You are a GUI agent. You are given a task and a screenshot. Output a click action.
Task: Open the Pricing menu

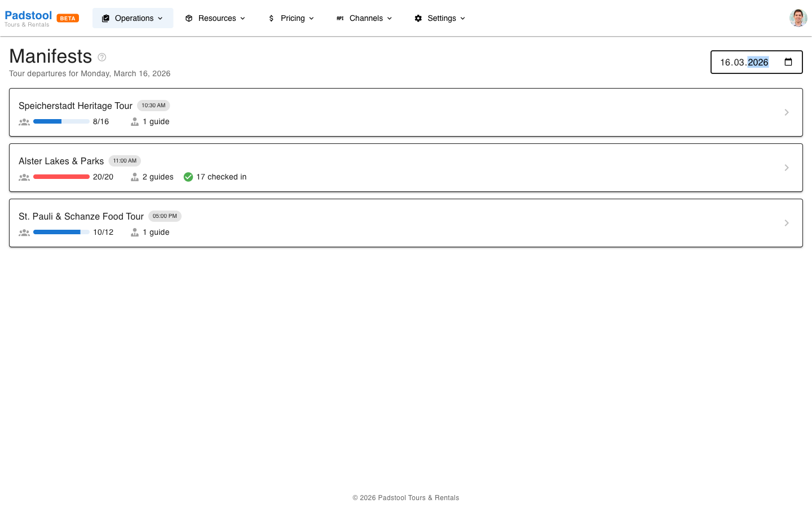click(291, 18)
